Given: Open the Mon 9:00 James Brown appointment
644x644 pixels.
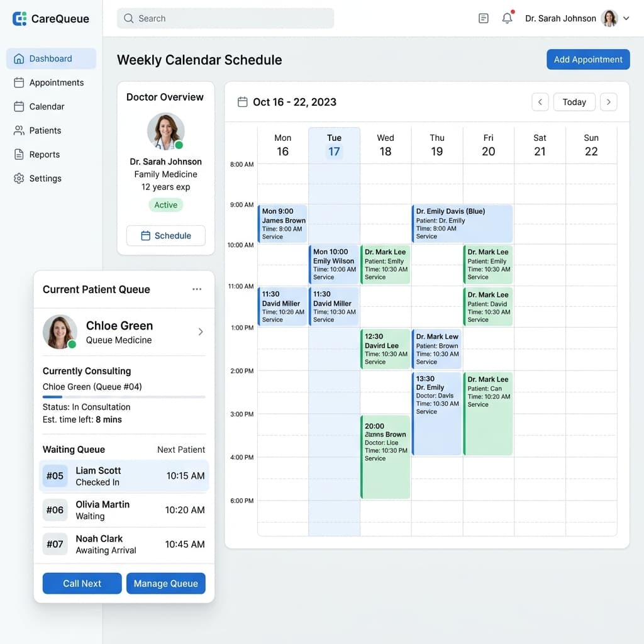Looking at the screenshot, I should click(x=282, y=224).
